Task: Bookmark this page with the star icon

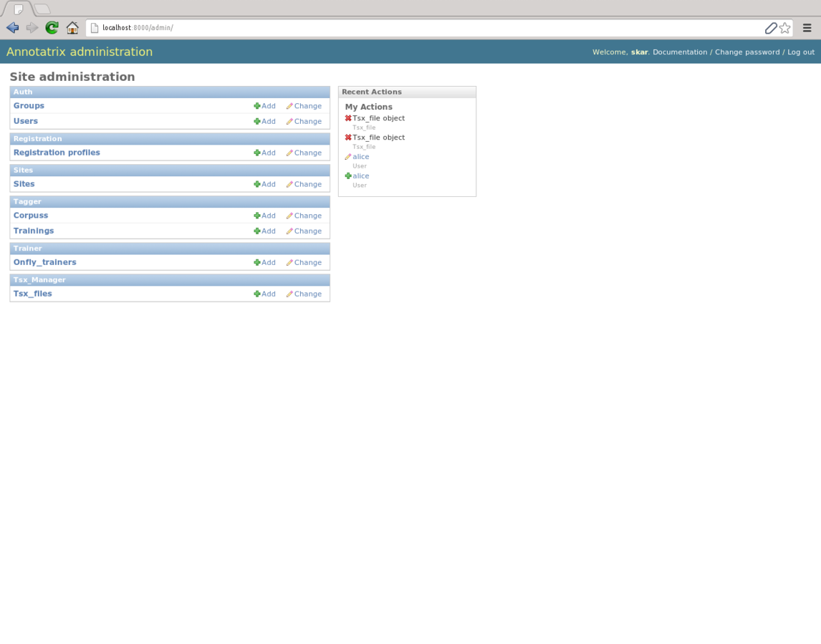Action: coord(785,28)
